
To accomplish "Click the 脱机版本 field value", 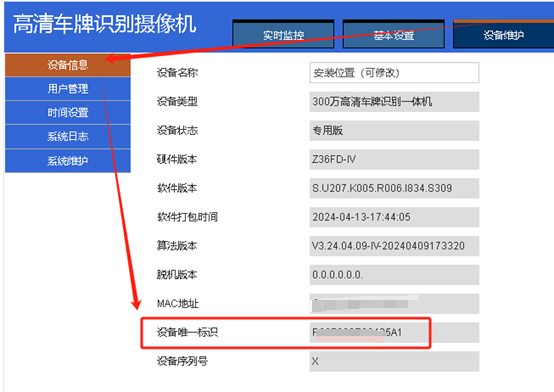I will point(394,275).
